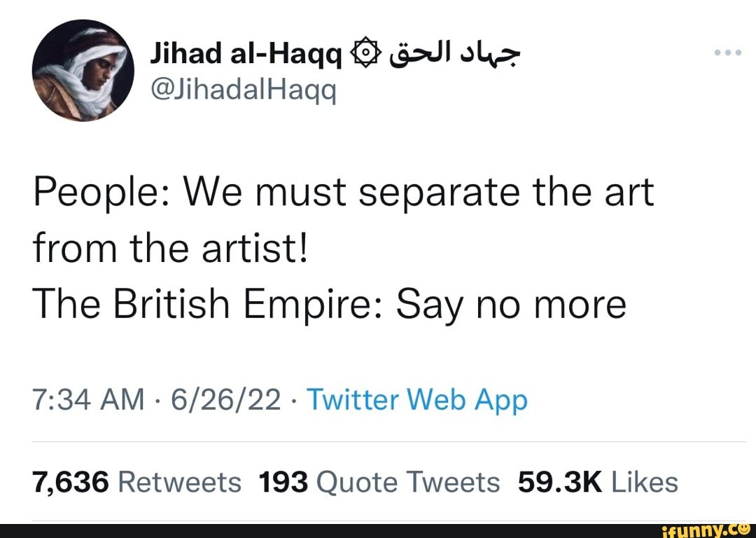Click the word "Retweets" label
The image size is (756, 538).
pyautogui.click(x=179, y=482)
